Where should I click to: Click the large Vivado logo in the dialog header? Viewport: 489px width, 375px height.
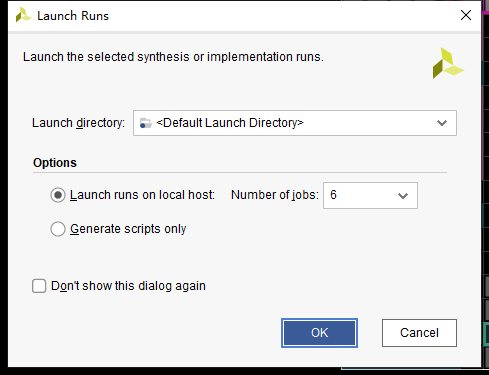(448, 63)
